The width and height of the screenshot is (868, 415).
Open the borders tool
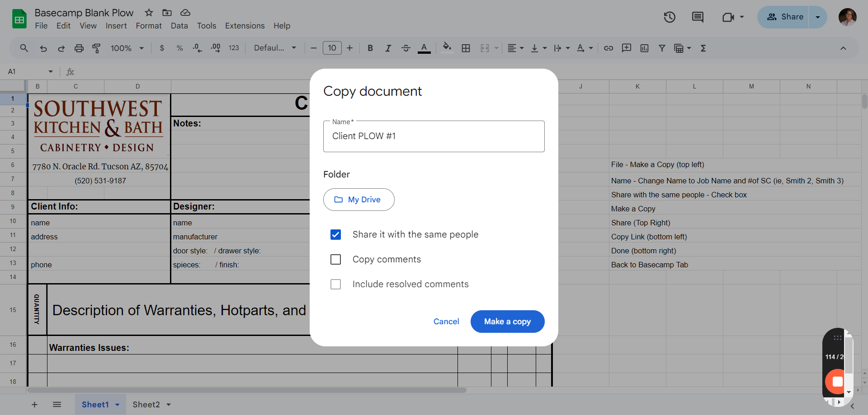(x=466, y=48)
